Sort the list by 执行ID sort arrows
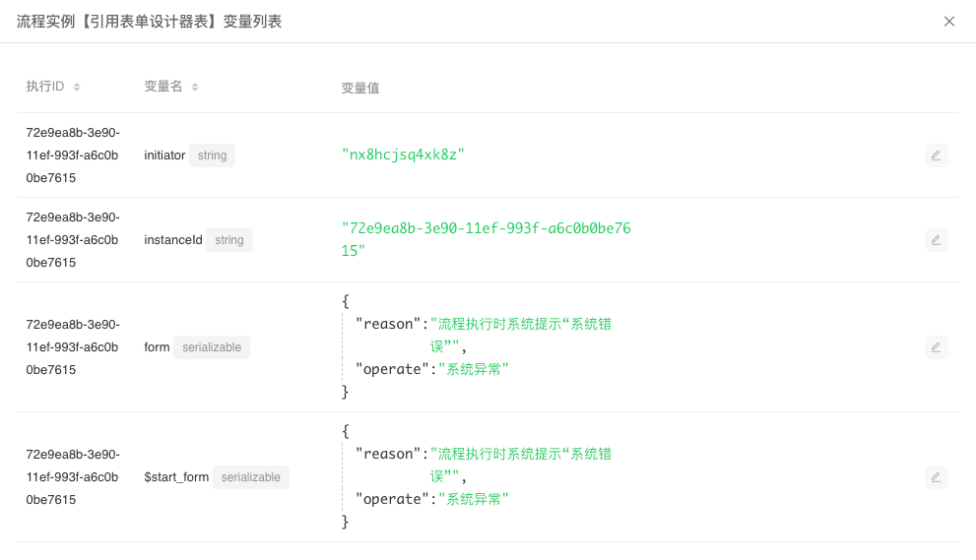The image size is (976, 560). click(x=77, y=88)
